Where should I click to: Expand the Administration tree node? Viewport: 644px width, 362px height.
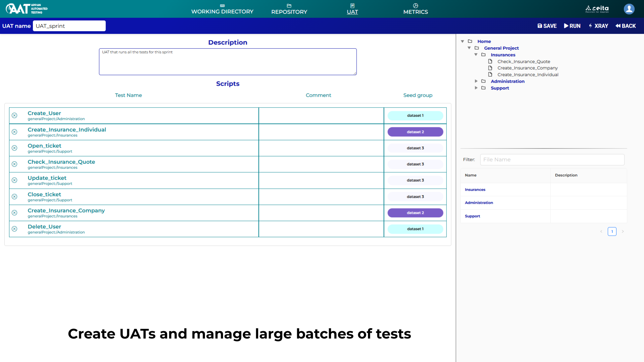pyautogui.click(x=476, y=81)
